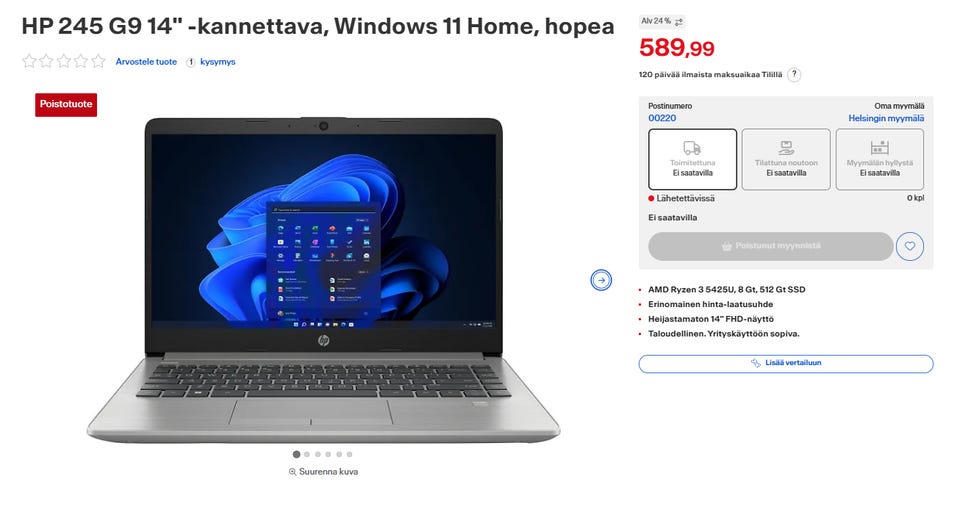
Task: Click the main HP laptop product image
Action: coord(323,280)
